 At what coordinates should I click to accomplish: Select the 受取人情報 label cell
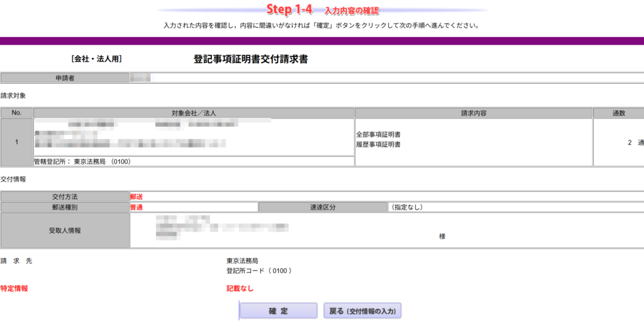pos(65,230)
